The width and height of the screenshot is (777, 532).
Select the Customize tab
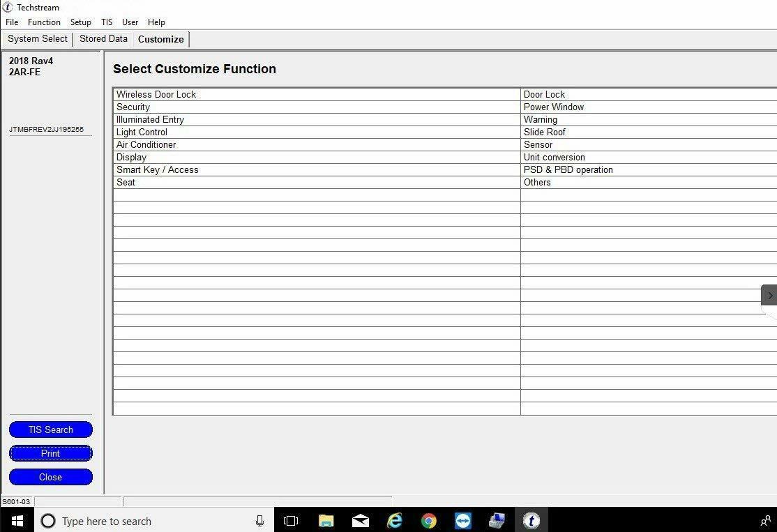click(160, 39)
